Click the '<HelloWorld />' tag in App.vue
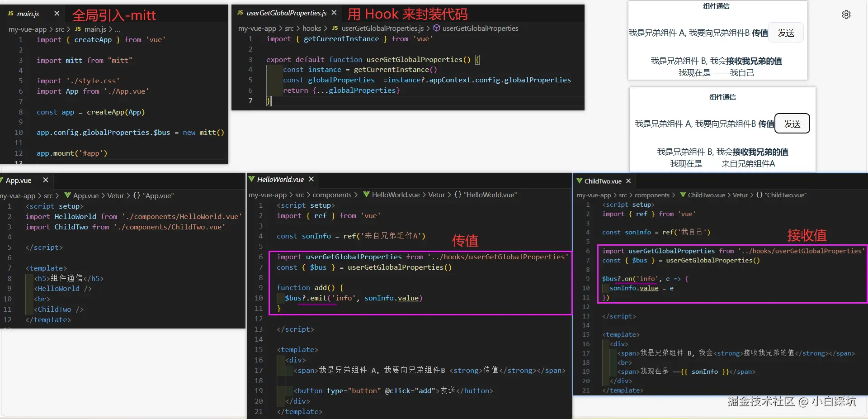The image size is (868, 419). click(x=63, y=288)
